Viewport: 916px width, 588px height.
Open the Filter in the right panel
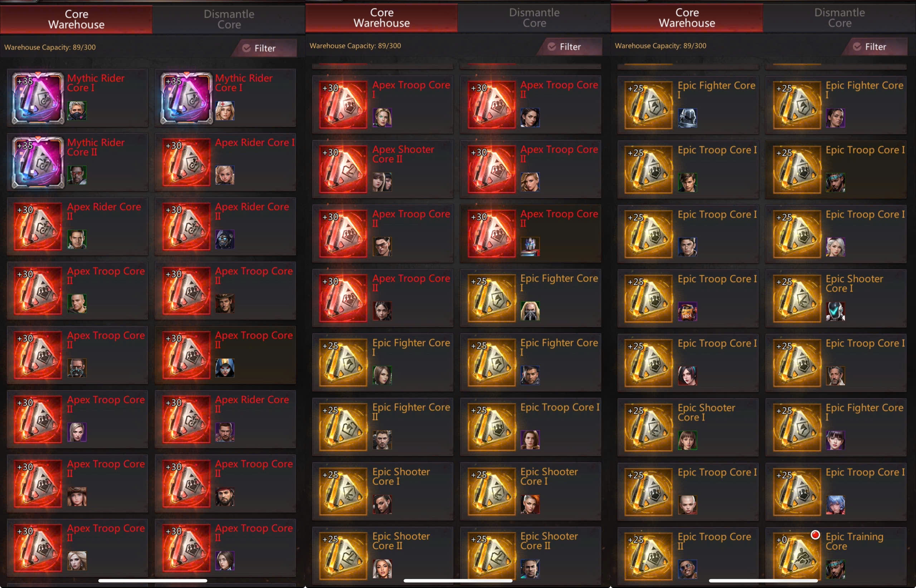point(875,46)
